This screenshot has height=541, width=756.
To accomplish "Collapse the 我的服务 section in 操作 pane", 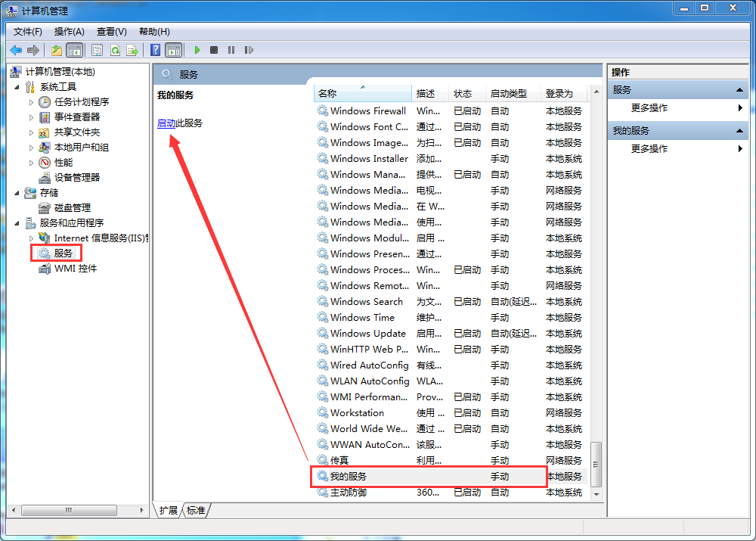I will click(x=739, y=131).
